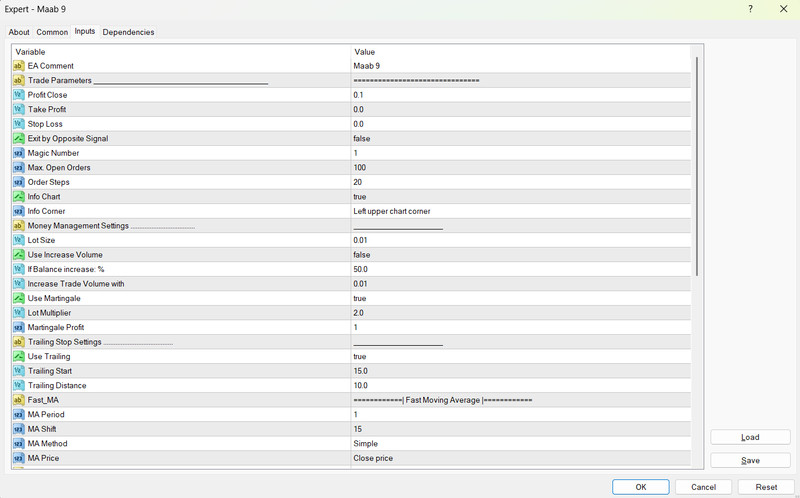The image size is (800, 498).
Task: Click the icon beside Increase Trade Volume with
Action: (18, 284)
